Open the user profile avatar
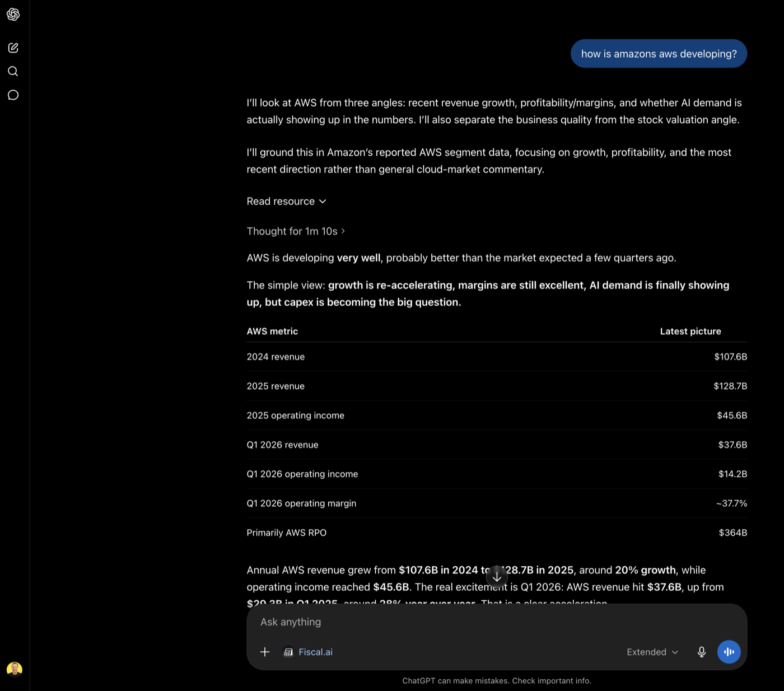Image resolution: width=784 pixels, height=691 pixels. pos(15,669)
